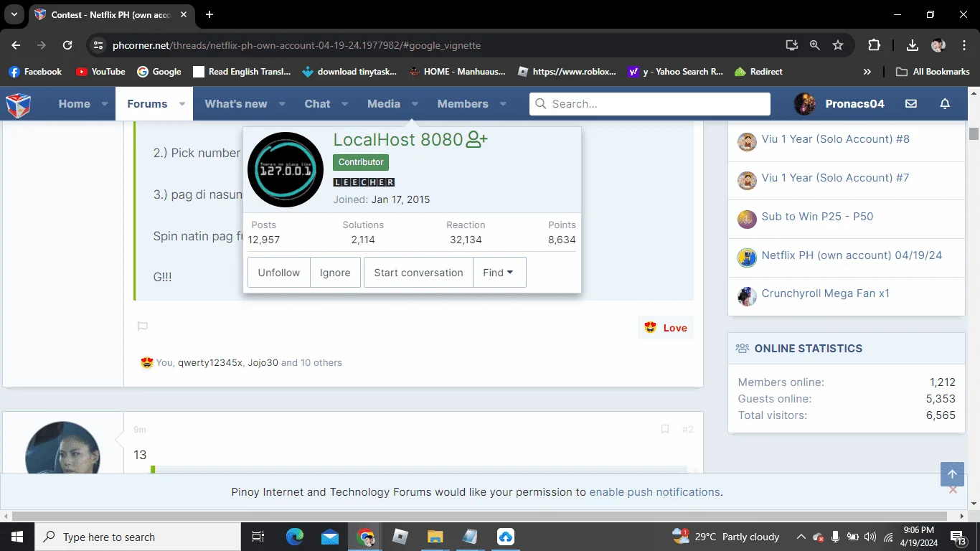
Task: Click the LocalHost 8080 avatar image
Action: point(285,169)
